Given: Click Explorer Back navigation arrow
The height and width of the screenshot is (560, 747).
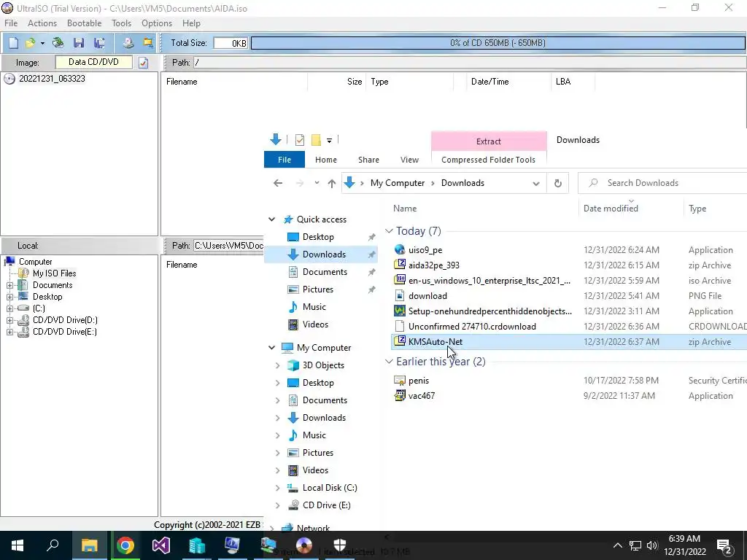Looking at the screenshot, I should [278, 183].
